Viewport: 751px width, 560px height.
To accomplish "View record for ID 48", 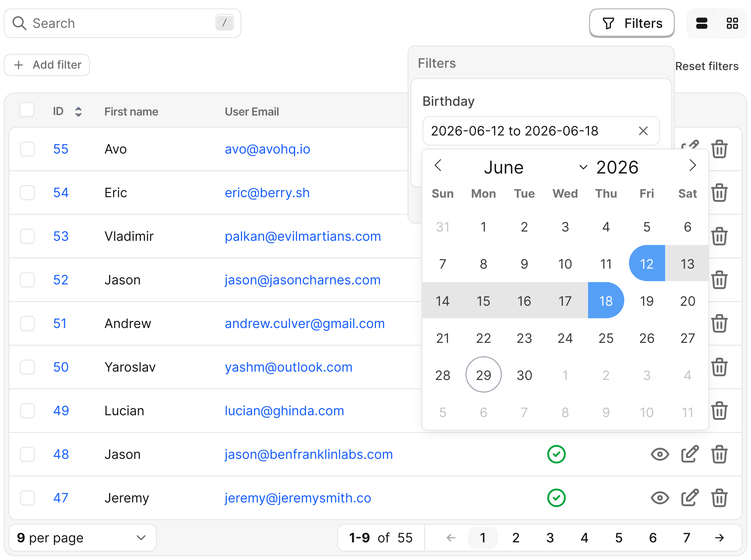I will [x=660, y=454].
